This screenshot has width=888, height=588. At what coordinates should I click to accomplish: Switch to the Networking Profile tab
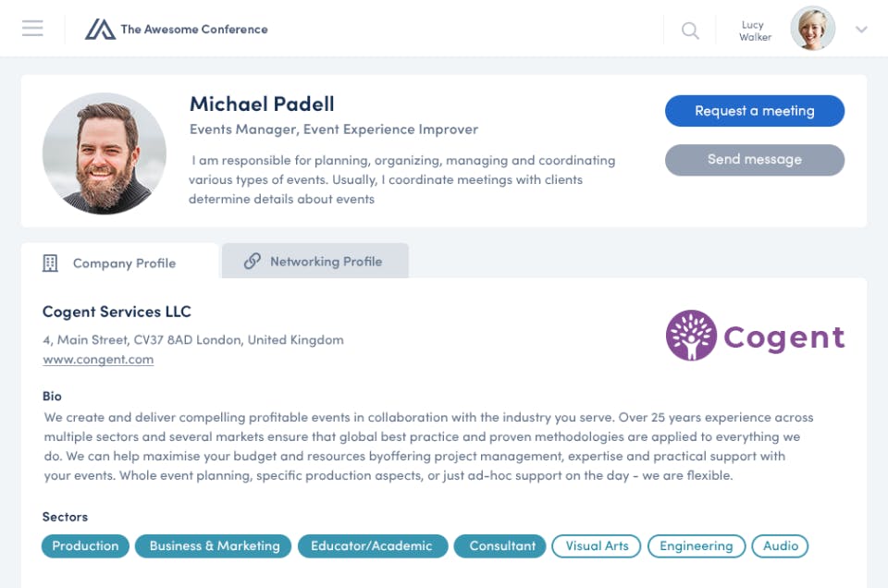click(326, 262)
